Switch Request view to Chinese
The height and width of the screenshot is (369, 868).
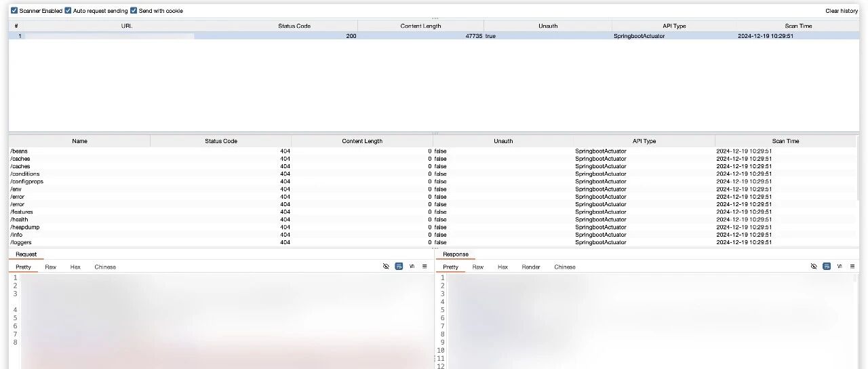(105, 267)
